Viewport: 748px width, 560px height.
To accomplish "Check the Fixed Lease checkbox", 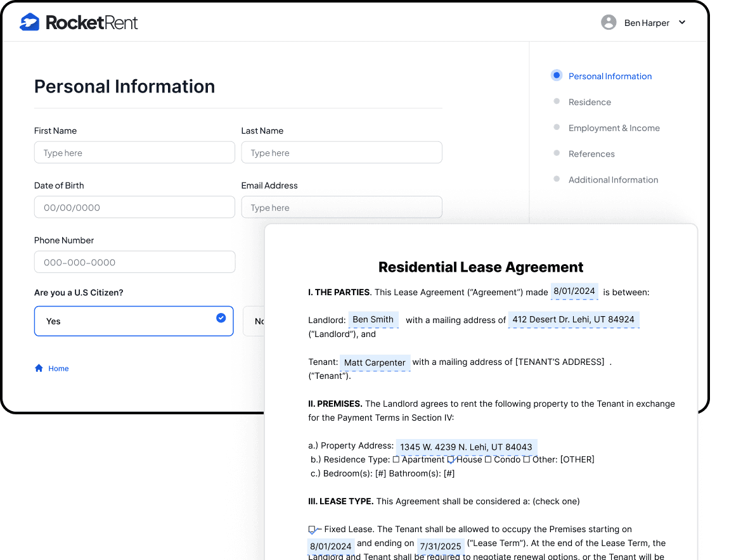I will click(x=311, y=529).
